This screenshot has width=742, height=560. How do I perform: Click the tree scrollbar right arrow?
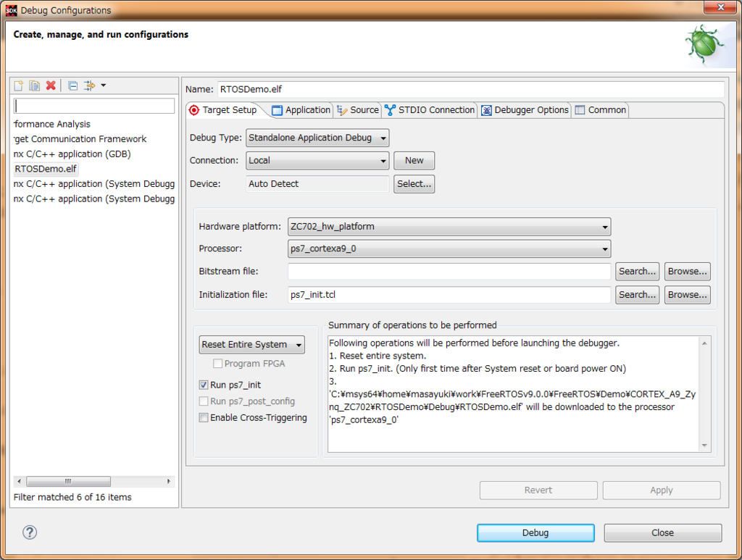tap(168, 482)
